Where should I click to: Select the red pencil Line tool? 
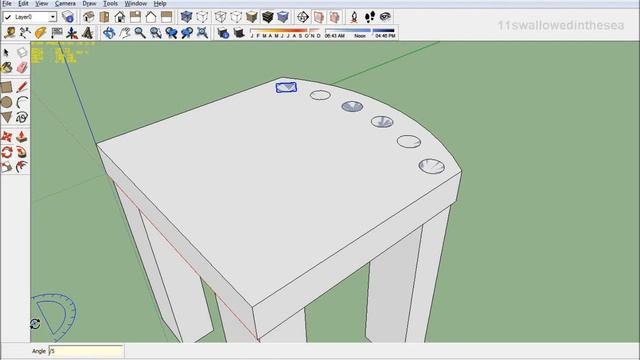[22, 87]
